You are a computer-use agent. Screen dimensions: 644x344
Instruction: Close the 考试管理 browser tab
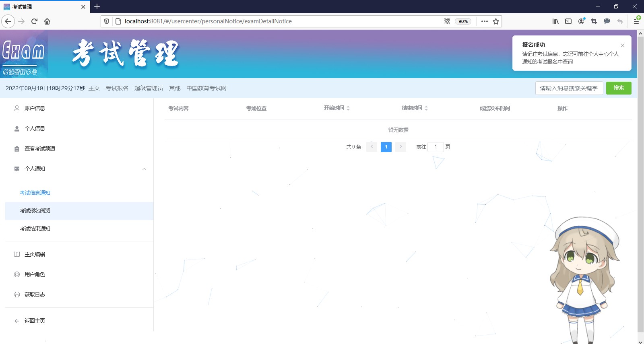pos(83,7)
